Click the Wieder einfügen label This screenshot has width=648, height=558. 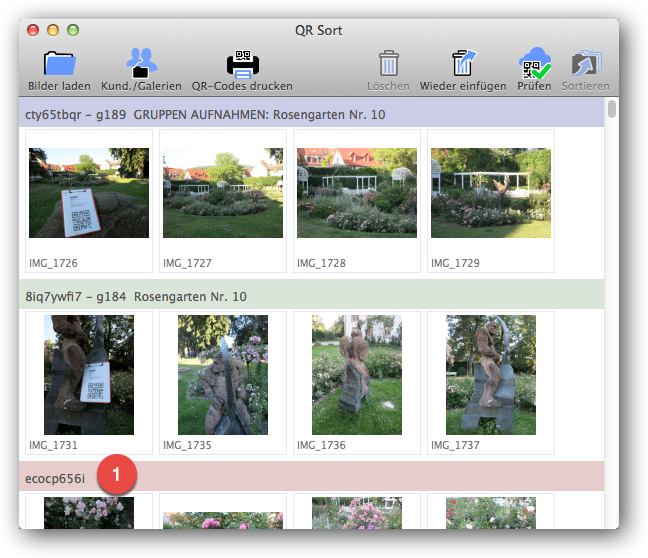click(463, 86)
